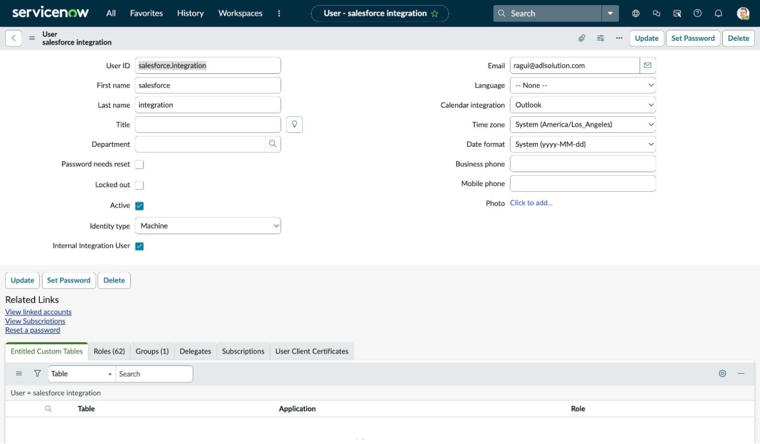This screenshot has height=444, width=760.
Task: Toggle the Locked out checkbox
Action: tap(140, 185)
